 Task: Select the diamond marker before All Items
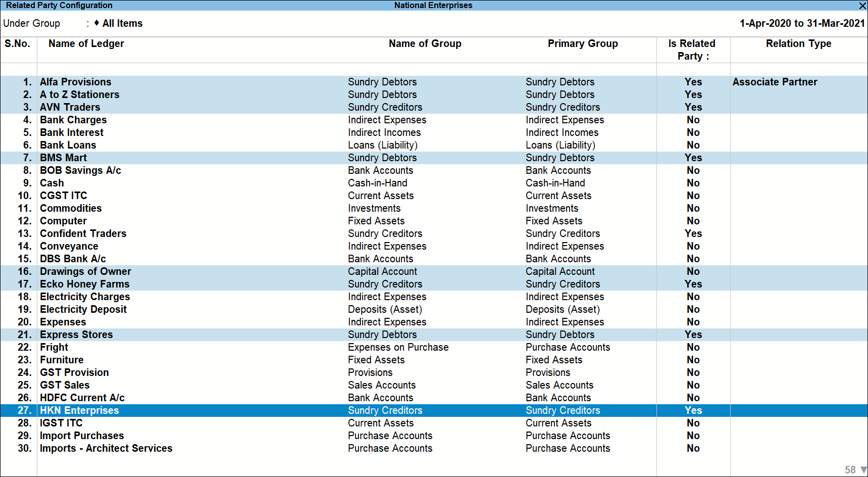tap(96, 23)
